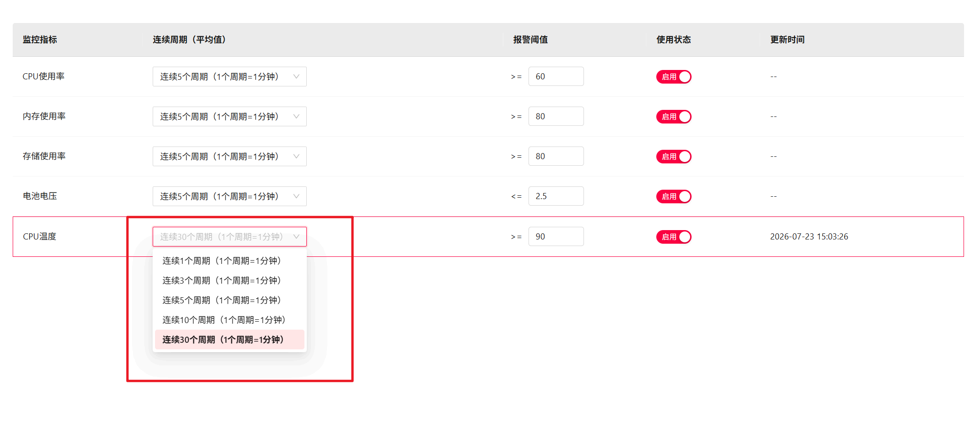This screenshot has height=432, width=980.
Task: Edit the CPU温度 threshold value 90
Action: [x=556, y=237]
